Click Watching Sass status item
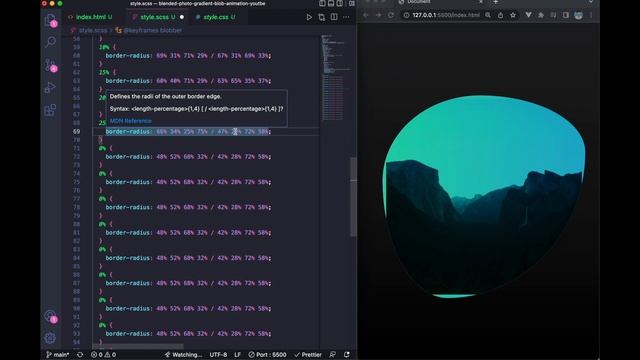This screenshot has height=360, width=640. 183,355
